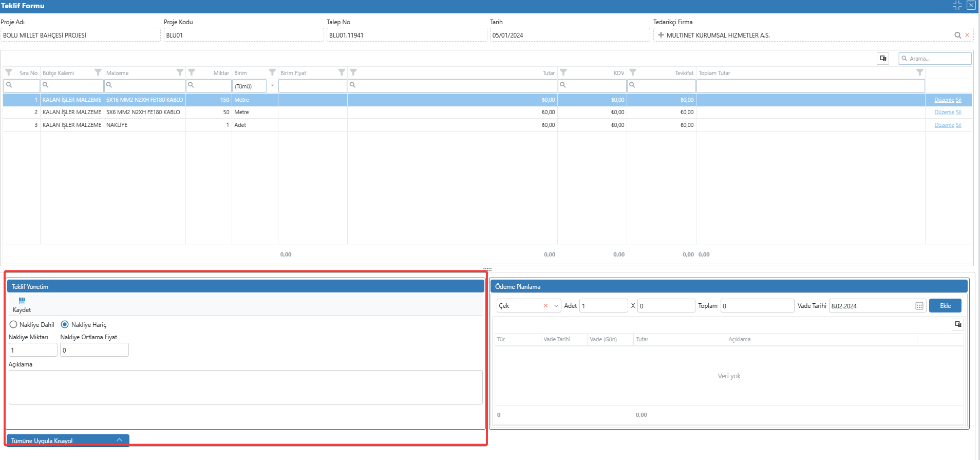This screenshot has height=460, width=980.
Task: Open the Vade Tarihi calendar picker
Action: 919,306
